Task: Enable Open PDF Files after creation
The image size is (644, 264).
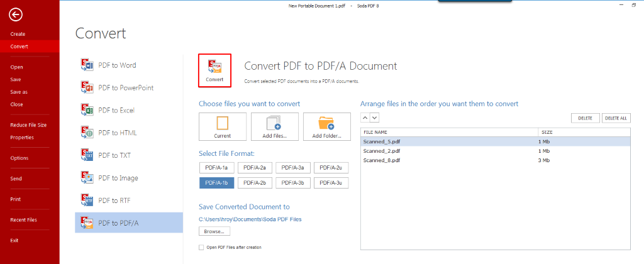Action: [201, 247]
